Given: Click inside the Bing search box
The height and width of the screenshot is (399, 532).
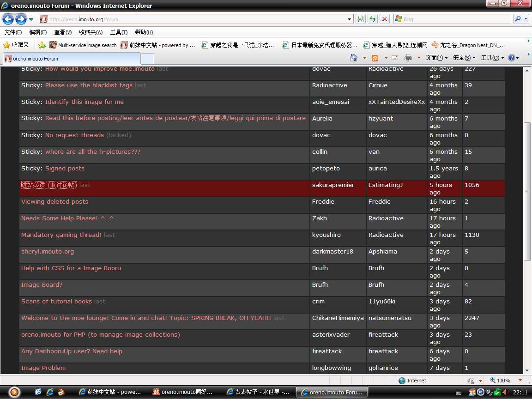Looking at the screenshot, I should click(x=456, y=19).
